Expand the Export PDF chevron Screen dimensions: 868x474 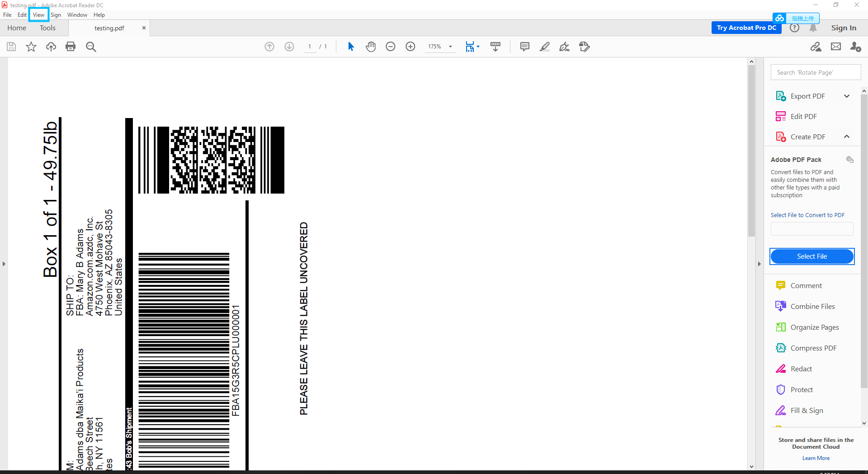[x=847, y=96]
